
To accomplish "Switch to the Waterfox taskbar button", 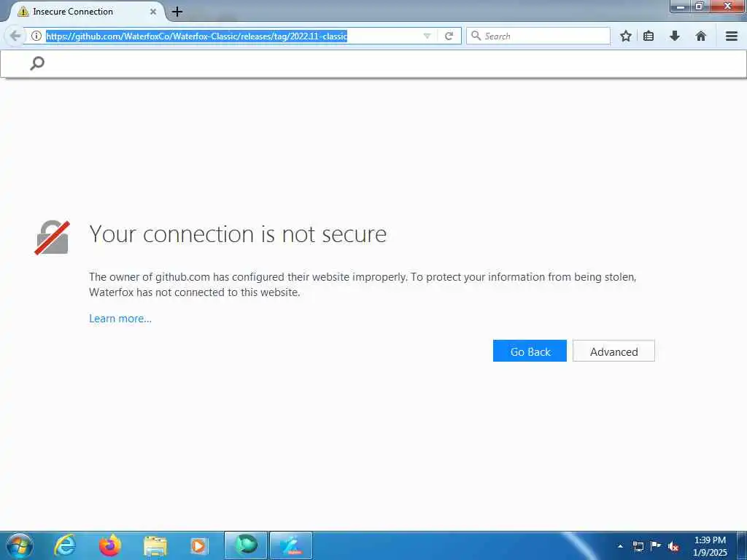I will tap(245, 545).
